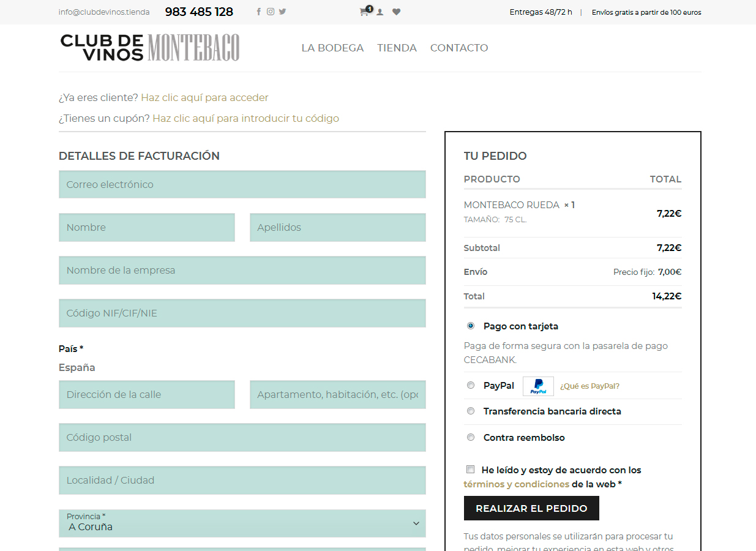Focus the Apartamento, habitación field
The height and width of the screenshot is (551, 756).
[338, 394]
